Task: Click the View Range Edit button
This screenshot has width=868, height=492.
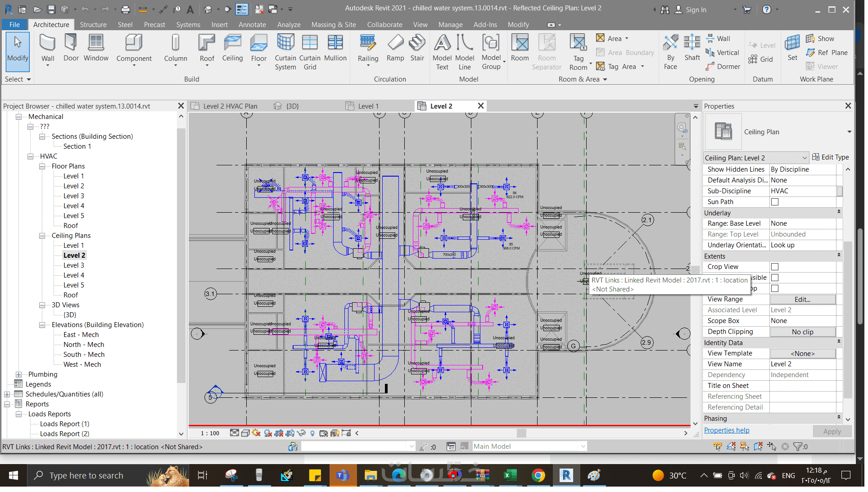Action: [802, 300]
